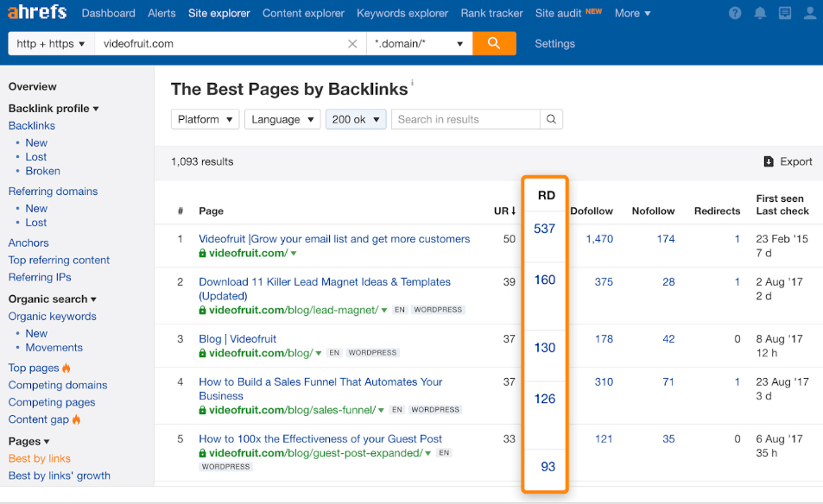Switch to Site explorer
Viewport: 823px width, 504px height.
(x=218, y=13)
